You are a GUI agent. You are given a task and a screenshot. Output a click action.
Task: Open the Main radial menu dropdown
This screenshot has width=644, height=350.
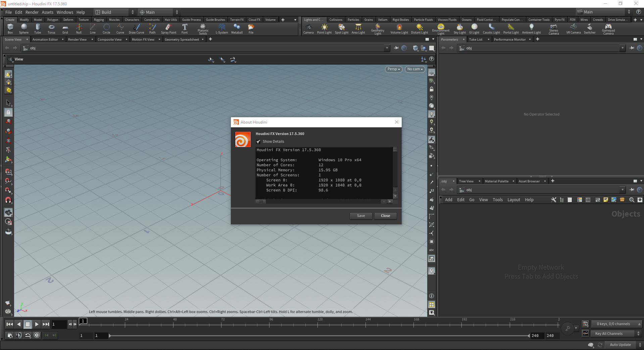(x=159, y=12)
